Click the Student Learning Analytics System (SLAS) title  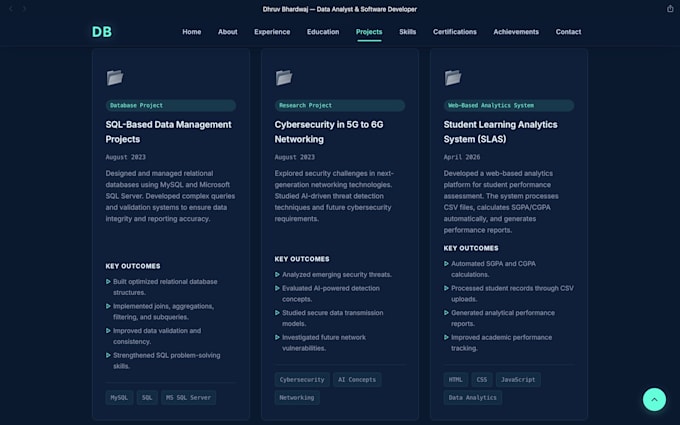click(x=500, y=132)
